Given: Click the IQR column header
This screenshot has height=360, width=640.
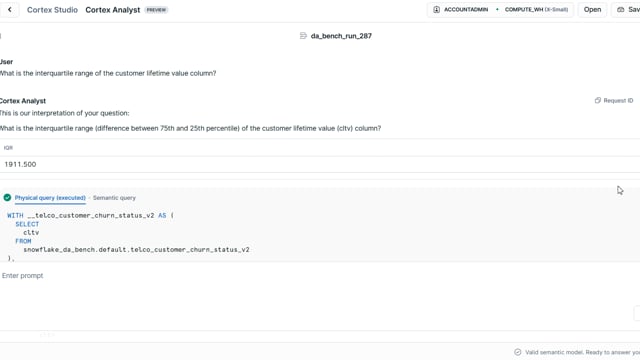Looking at the screenshot, I should 8,148.
